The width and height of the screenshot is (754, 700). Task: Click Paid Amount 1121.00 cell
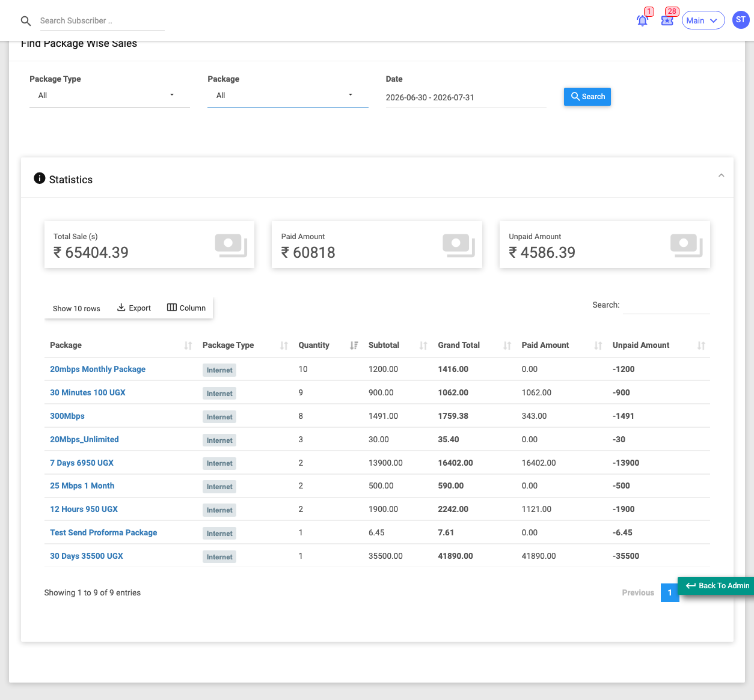click(537, 509)
